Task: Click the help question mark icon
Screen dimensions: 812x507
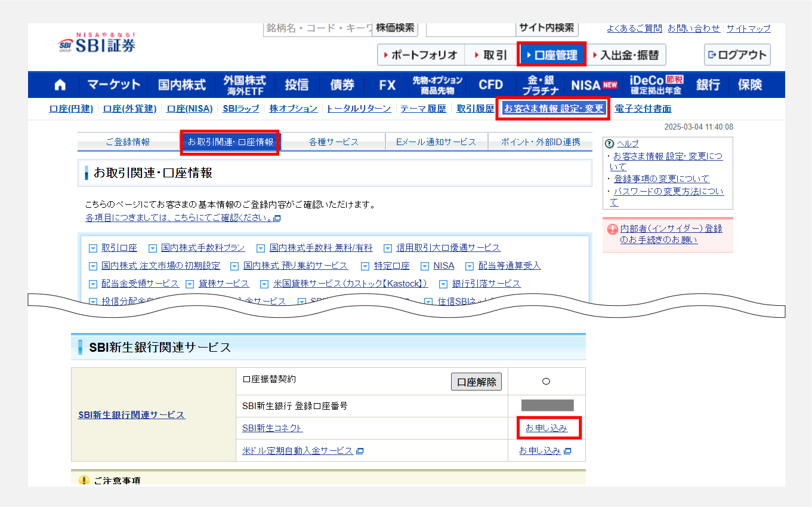Action: coord(609,143)
